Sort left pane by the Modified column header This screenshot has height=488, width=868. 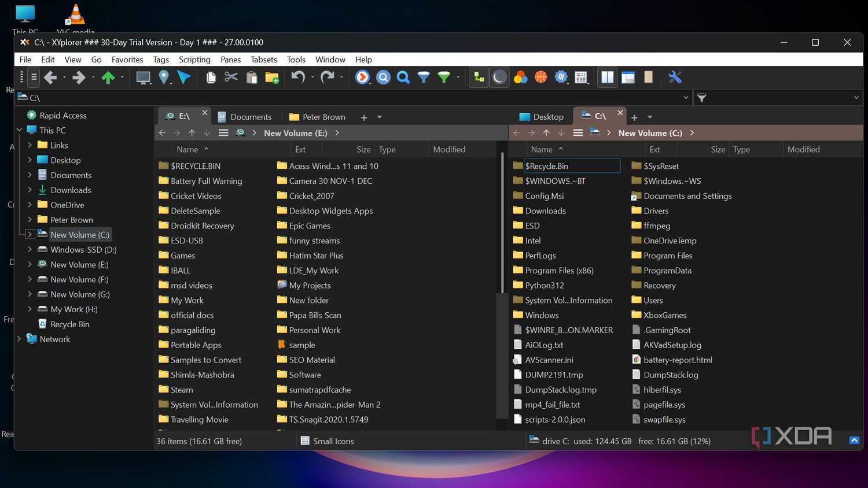click(449, 149)
